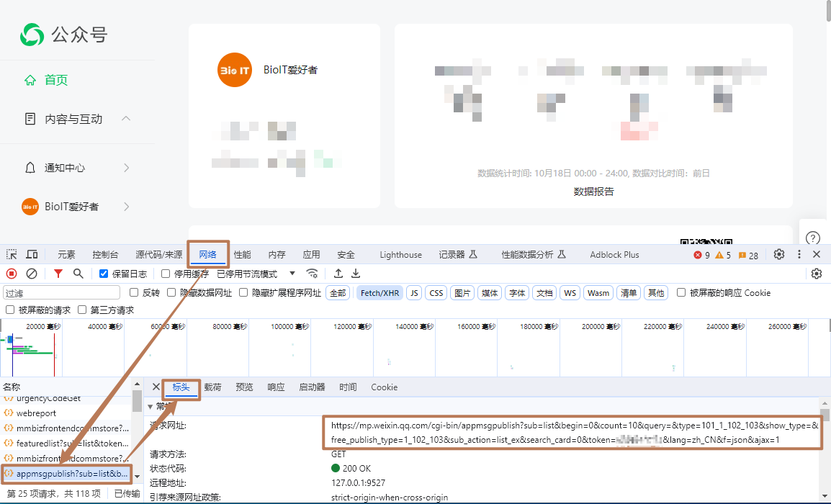Open Adblock Plus DevTools tab
The height and width of the screenshot is (504, 831).
pos(614,254)
